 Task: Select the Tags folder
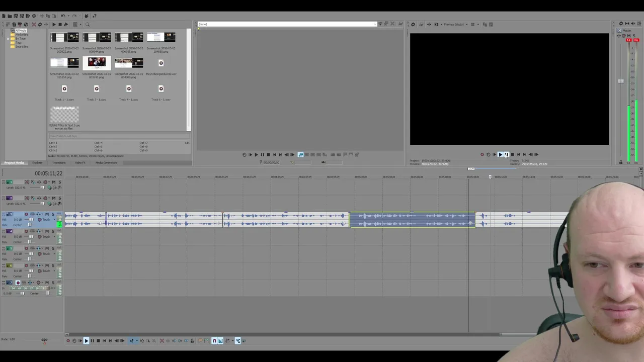pos(19,43)
